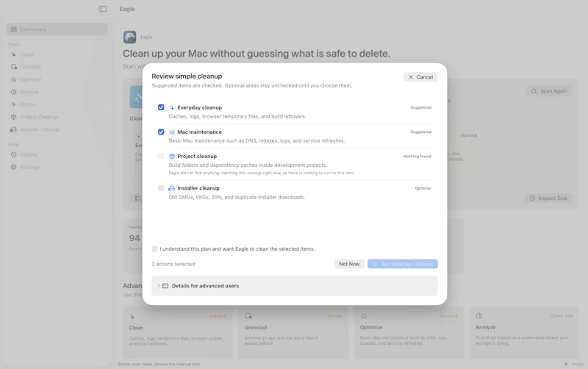Click the 'Optional' label for Installer cleanup
The image size is (588, 369).
pyautogui.click(x=423, y=188)
